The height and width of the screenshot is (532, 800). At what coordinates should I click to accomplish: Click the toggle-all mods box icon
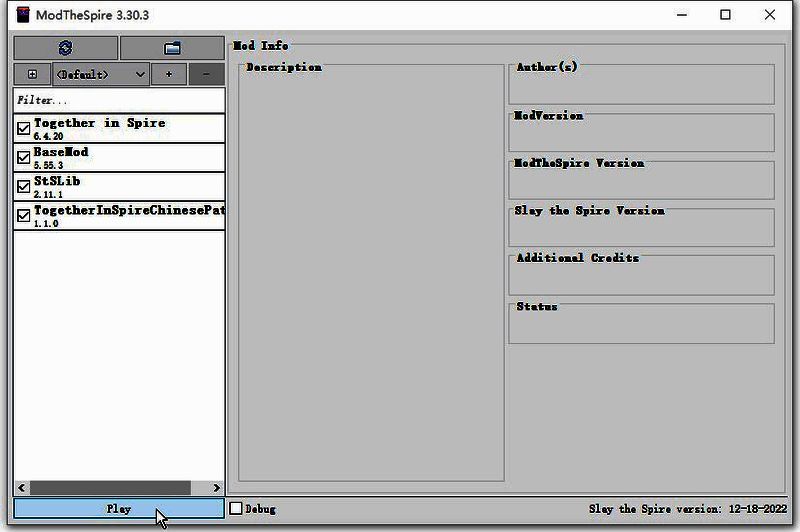(x=32, y=74)
